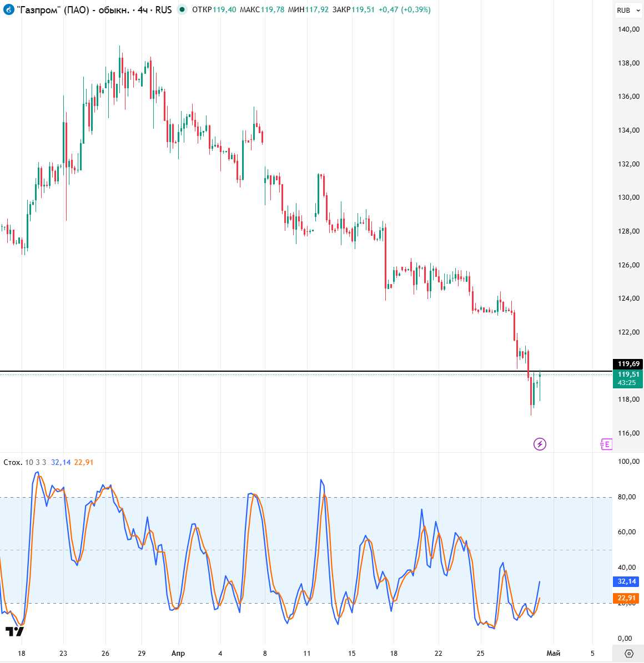Screen dimensions: 644x663
Task: Click the Май label on the time axis
Action: tap(554, 653)
